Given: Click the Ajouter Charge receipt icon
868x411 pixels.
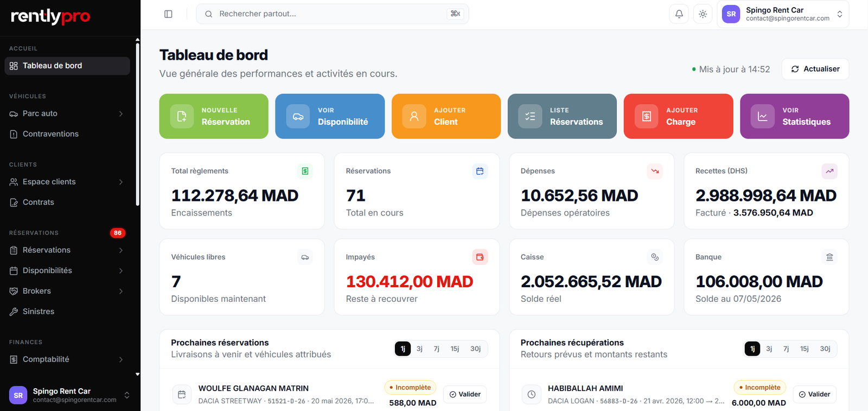Looking at the screenshot, I should 646,116.
